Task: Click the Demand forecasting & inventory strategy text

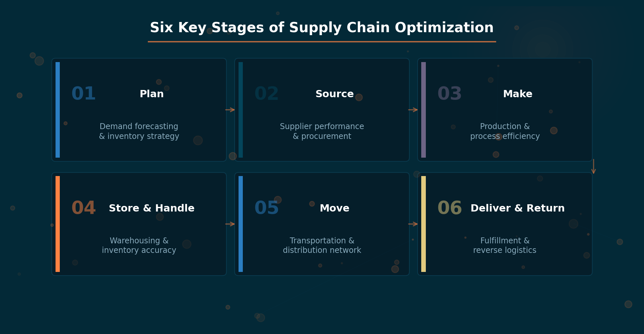Action: 139,131
